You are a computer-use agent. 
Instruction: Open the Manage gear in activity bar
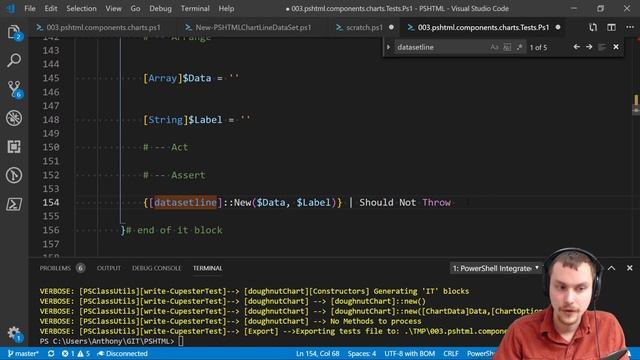click(x=14, y=333)
